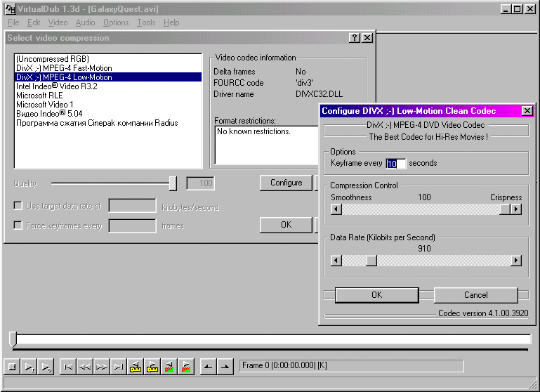The image size is (540, 392).
Task: Click the DIVXC32.DLL driver name value
Action: (x=319, y=94)
